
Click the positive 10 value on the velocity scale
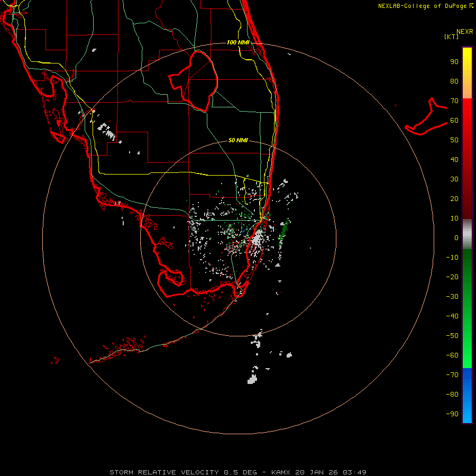pos(454,218)
